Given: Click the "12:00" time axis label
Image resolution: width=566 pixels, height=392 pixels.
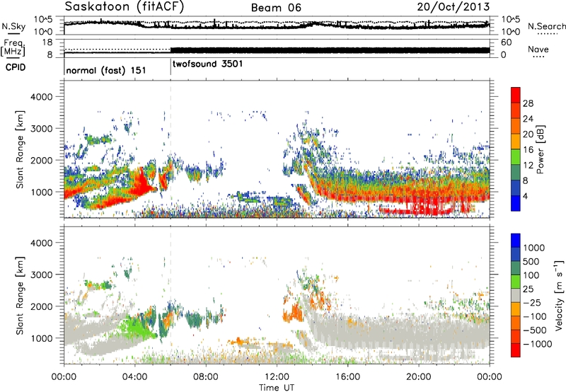Looking at the screenshot, I should [x=277, y=377].
